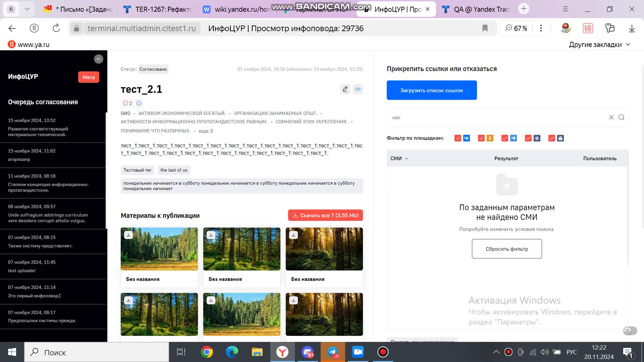Open the comments icon showing 2
Image resolution: width=644 pixels, height=362 pixels.
coord(127,103)
